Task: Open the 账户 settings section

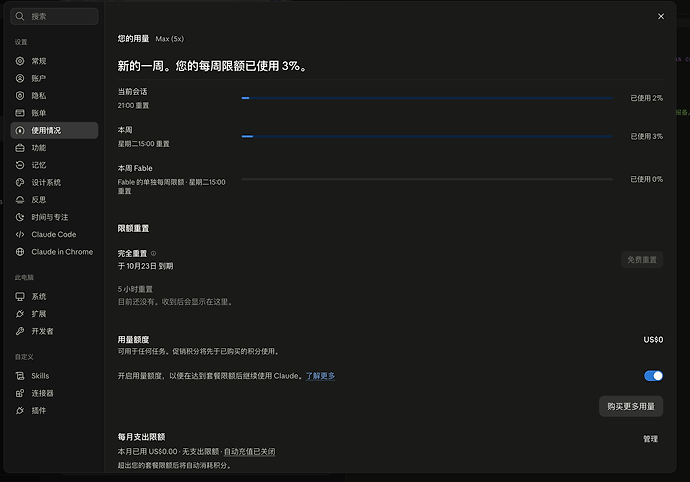Action: [54, 78]
